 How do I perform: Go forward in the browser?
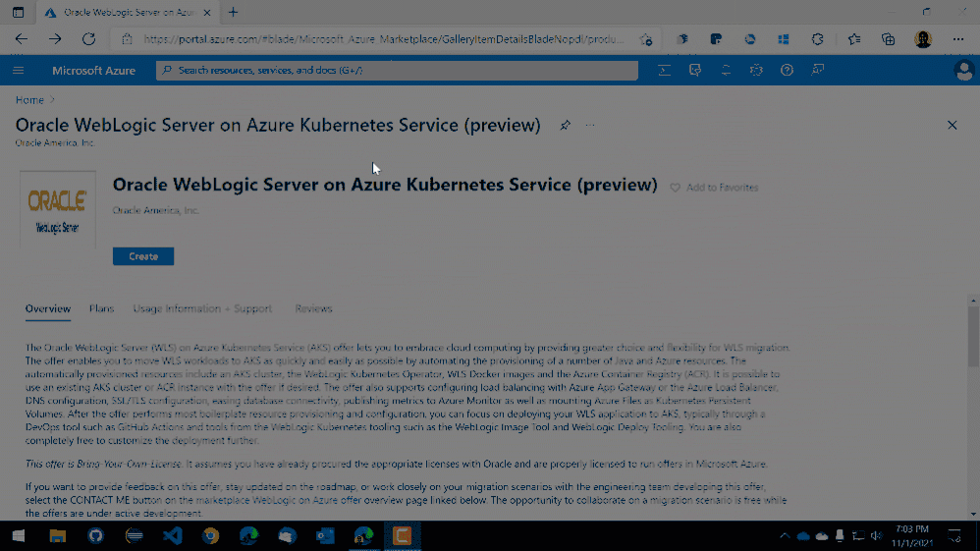pos(55,38)
